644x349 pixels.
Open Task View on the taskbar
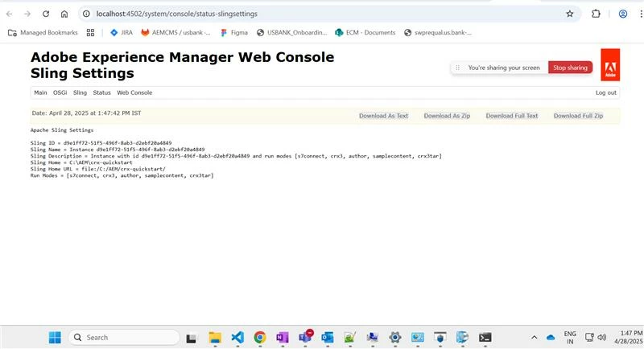click(x=191, y=338)
